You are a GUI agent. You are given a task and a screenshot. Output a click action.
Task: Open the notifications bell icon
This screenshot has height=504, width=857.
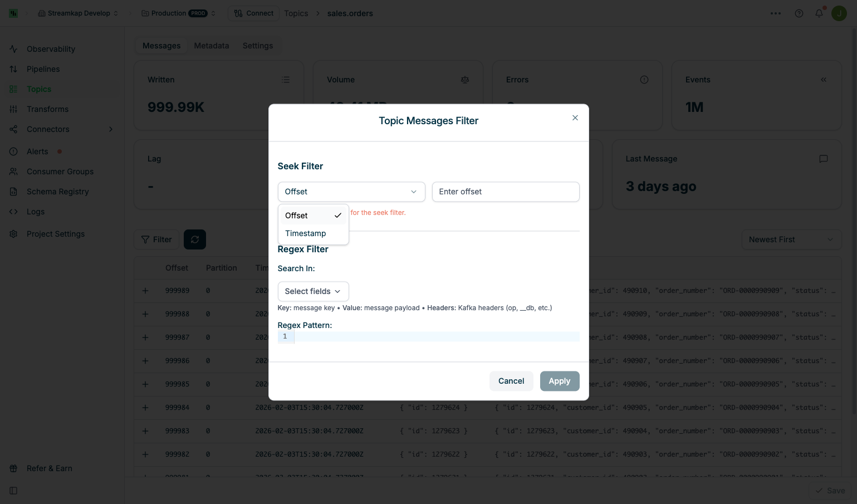819,13
